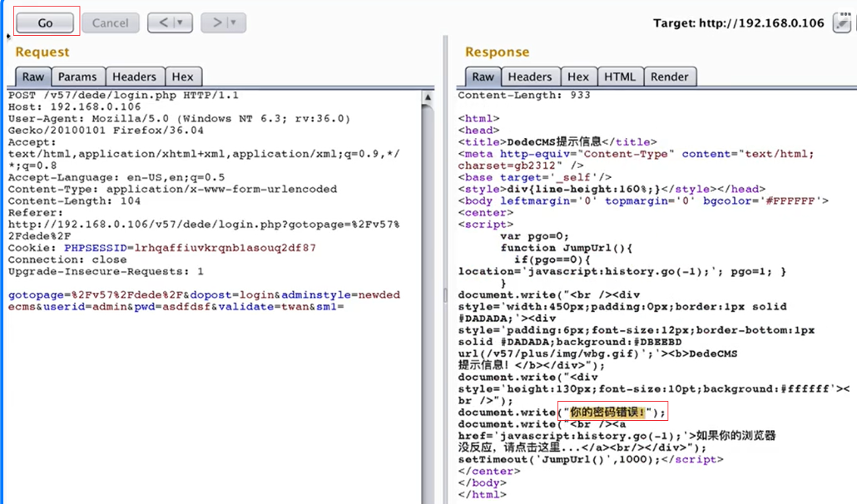Open the back history dropdown arrow
The width and height of the screenshot is (857, 504).
click(181, 22)
